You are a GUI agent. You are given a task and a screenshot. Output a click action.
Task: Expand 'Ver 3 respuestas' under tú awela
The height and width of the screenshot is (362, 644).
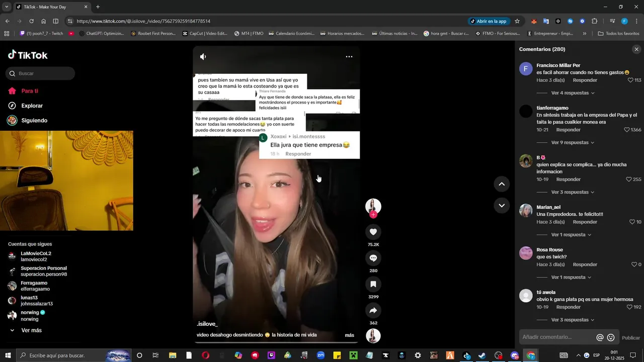pyautogui.click(x=573, y=320)
